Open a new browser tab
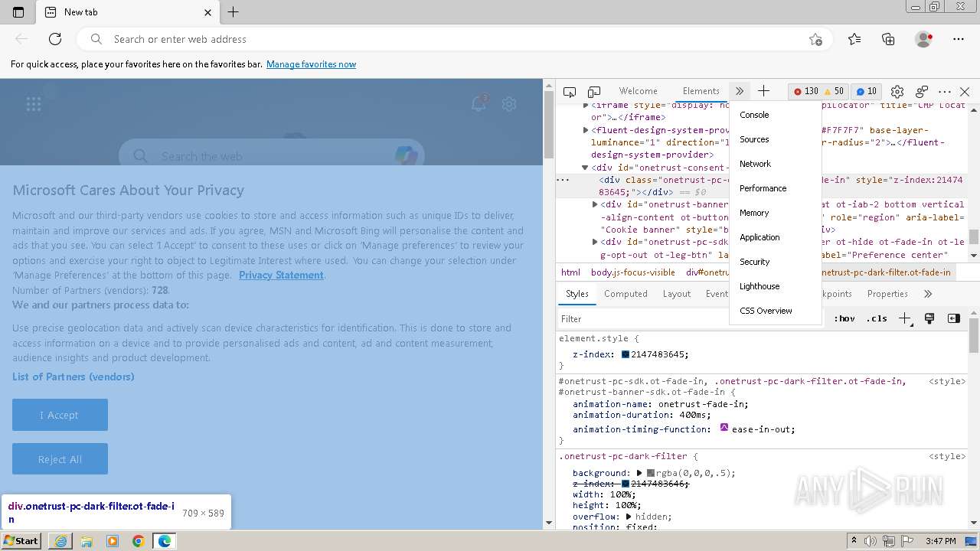This screenshot has height=551, width=980. click(234, 12)
